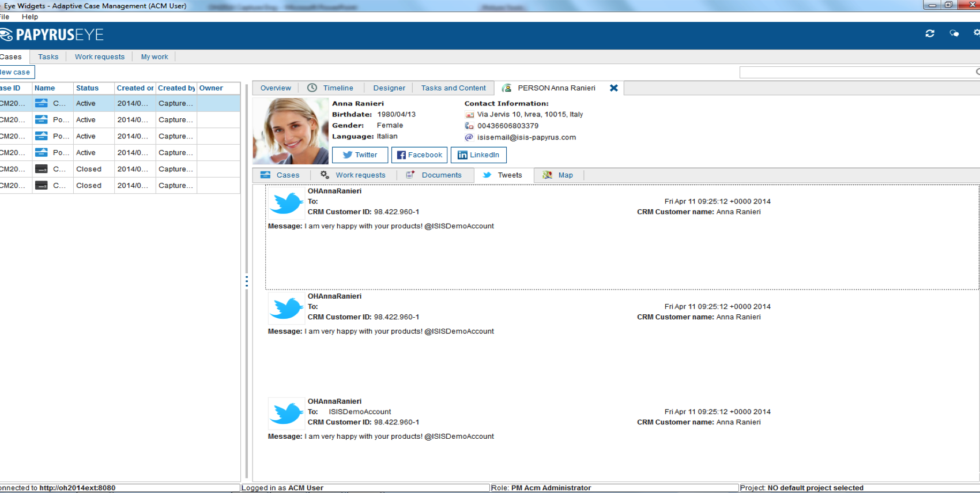Screen dimensions: 980x493
Task: Open the chat bubbles icon in the header
Action: [954, 33]
